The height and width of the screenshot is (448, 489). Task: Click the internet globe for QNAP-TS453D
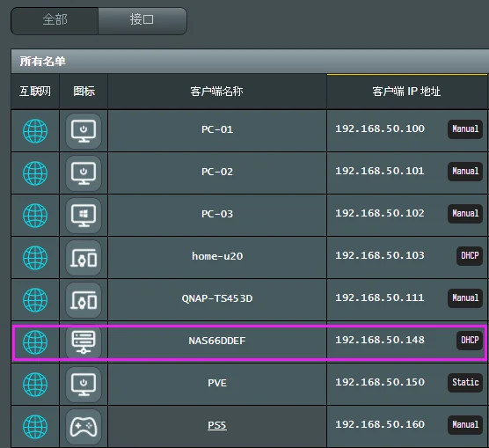click(x=35, y=300)
